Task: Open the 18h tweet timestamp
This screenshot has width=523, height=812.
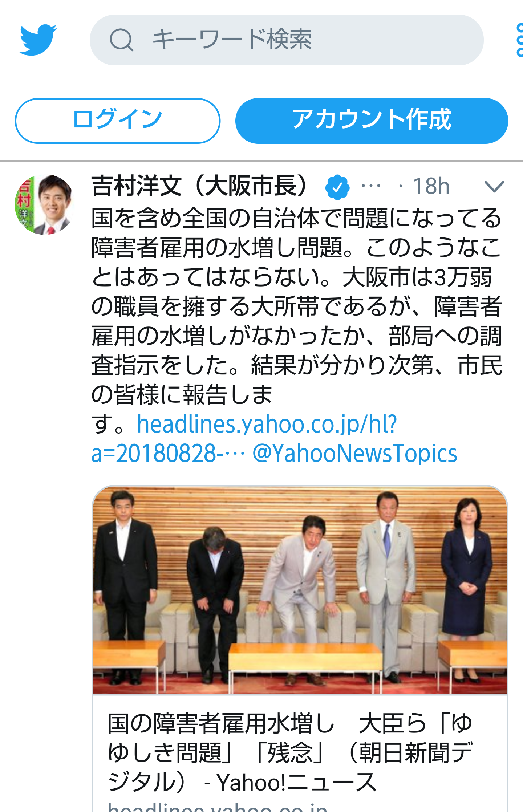Action: tap(431, 186)
